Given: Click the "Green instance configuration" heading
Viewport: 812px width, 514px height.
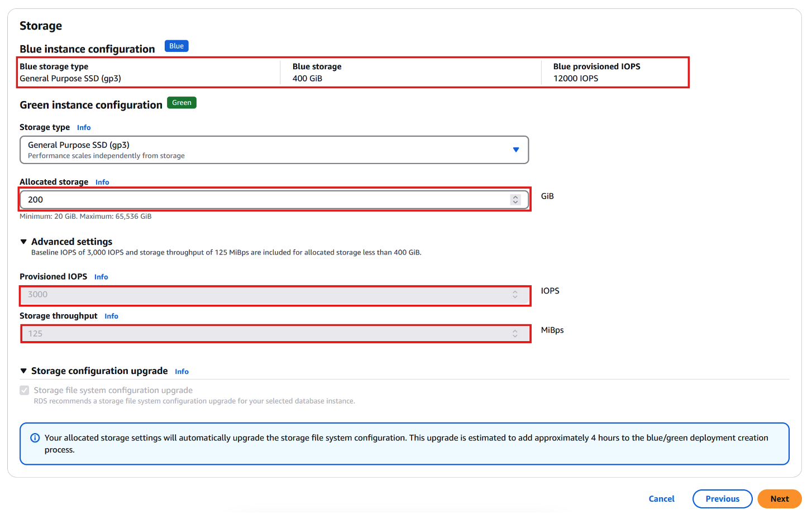Looking at the screenshot, I should pos(91,105).
